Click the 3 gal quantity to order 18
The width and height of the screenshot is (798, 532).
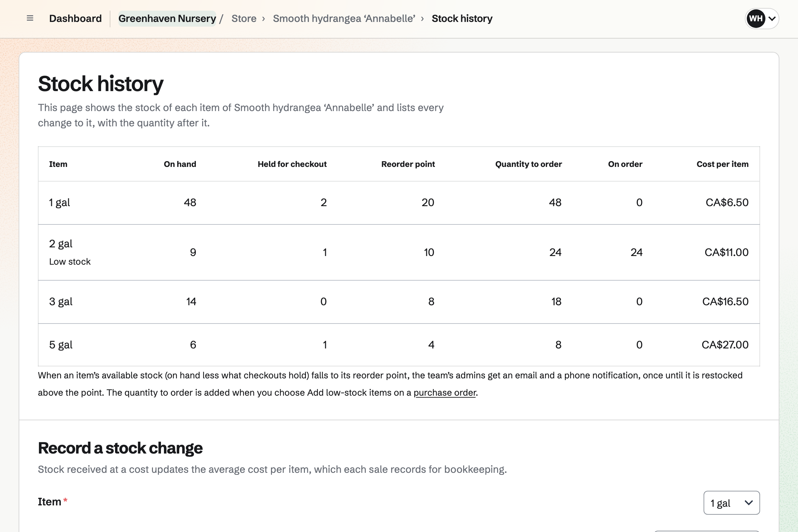[556, 302]
